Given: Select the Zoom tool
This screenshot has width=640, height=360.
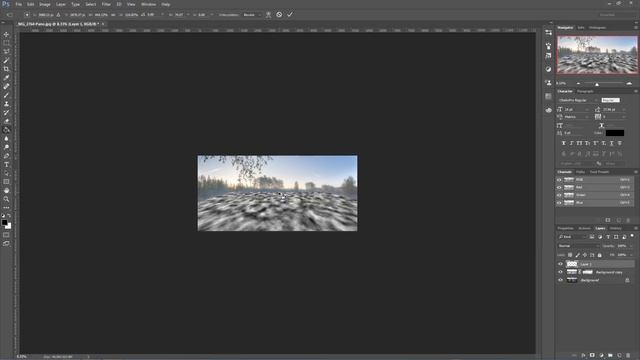Looking at the screenshot, I should (6, 199).
